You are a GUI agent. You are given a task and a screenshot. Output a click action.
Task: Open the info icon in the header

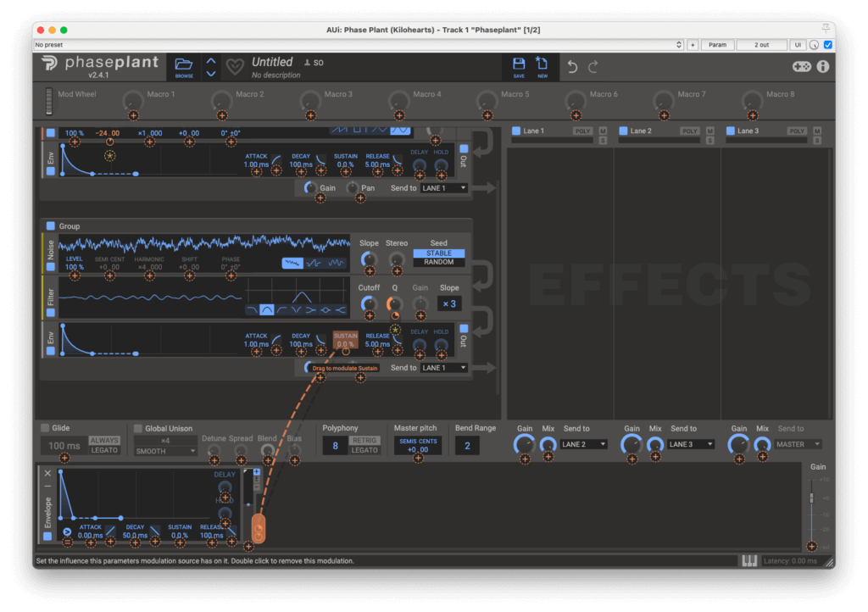[823, 67]
